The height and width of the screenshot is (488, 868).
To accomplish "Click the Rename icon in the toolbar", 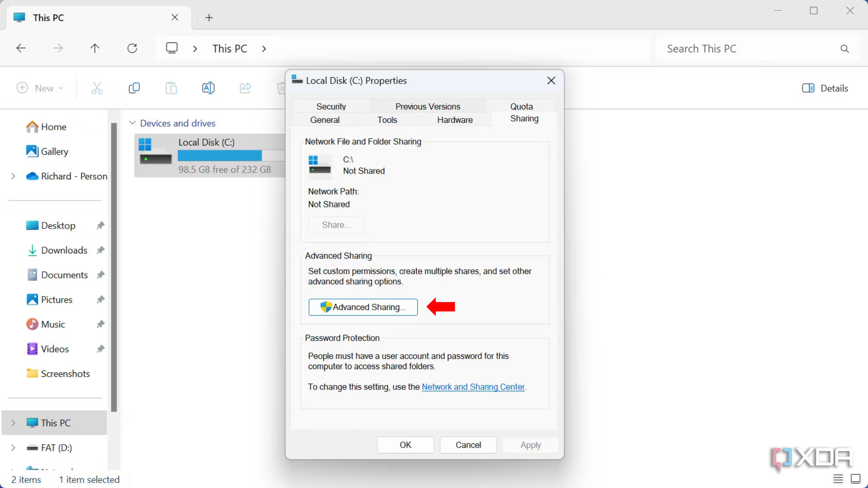I will 208,88.
